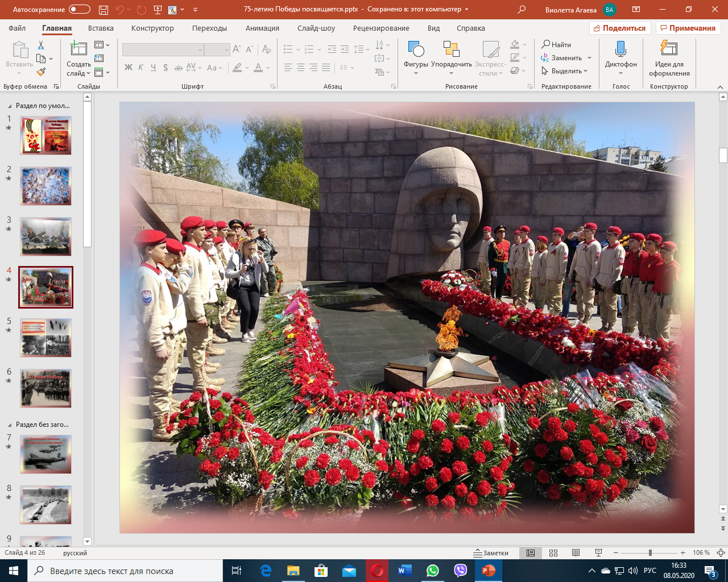This screenshot has height=582, width=728.
Task: Click the Save icon in title bar
Action: pyautogui.click(x=103, y=10)
